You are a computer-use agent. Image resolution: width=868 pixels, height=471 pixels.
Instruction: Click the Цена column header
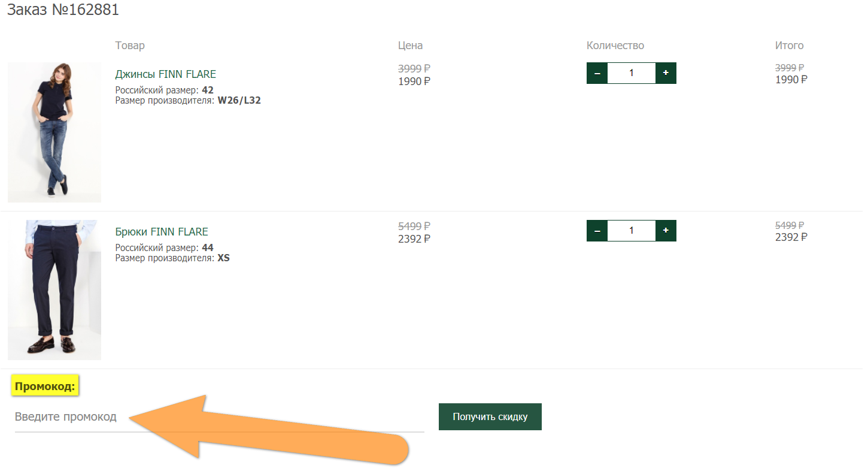[411, 46]
